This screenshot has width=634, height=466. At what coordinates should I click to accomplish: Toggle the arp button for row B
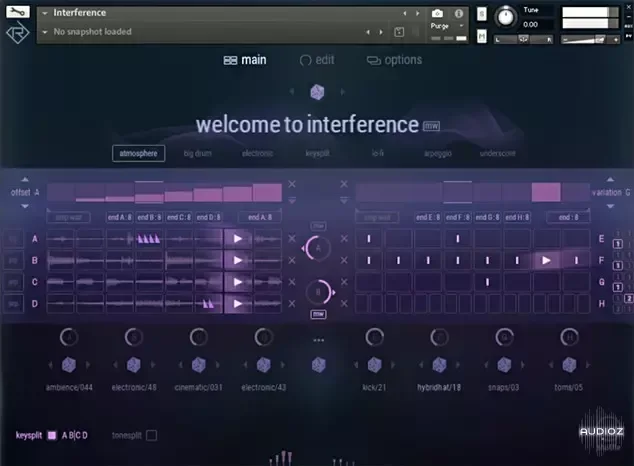[x=13, y=261]
